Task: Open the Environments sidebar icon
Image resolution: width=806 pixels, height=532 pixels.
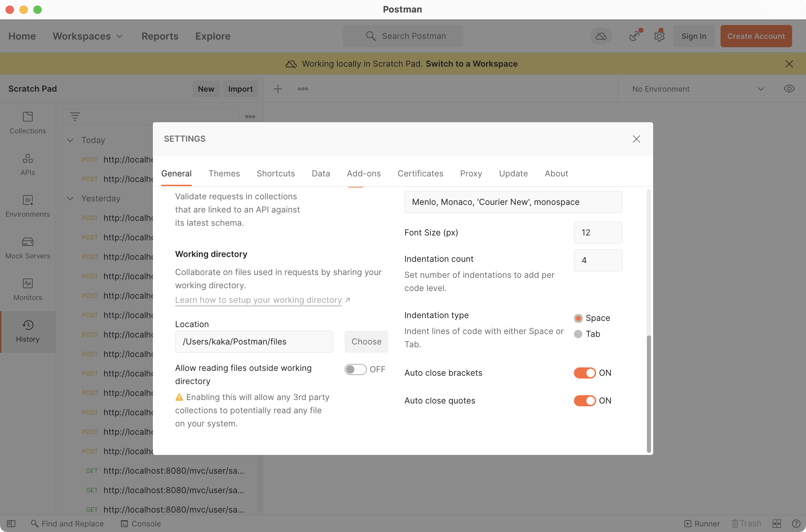Action: (27, 206)
